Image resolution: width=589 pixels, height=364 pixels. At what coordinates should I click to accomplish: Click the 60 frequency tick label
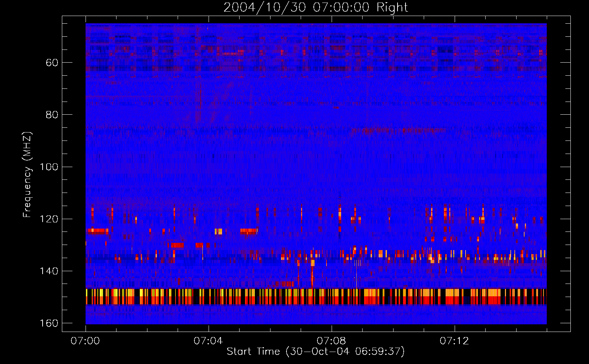52,63
